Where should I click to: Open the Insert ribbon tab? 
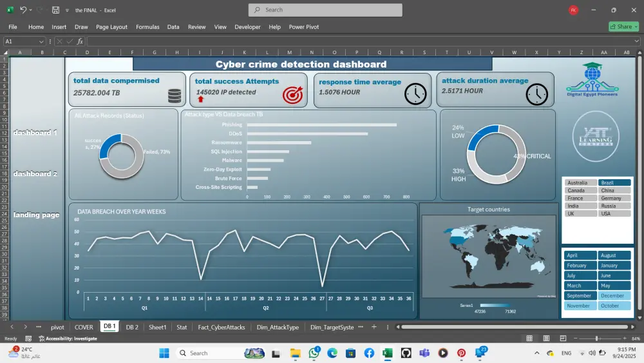pos(59,26)
